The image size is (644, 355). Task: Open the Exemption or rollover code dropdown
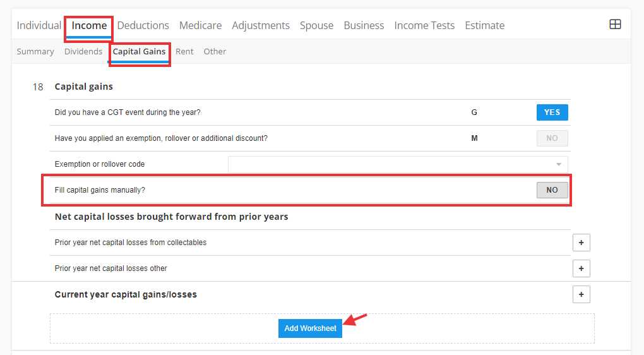pyautogui.click(x=398, y=164)
